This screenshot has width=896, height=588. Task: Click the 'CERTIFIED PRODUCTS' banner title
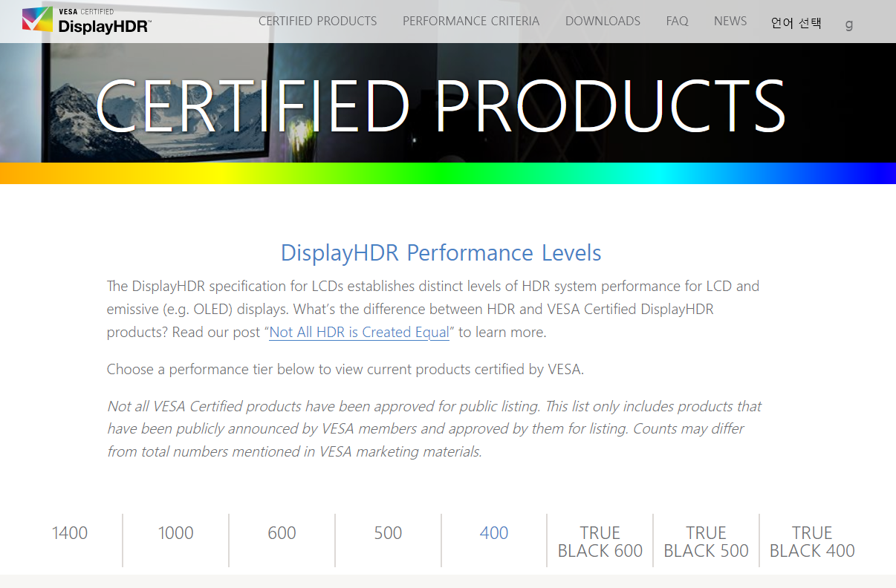point(441,105)
